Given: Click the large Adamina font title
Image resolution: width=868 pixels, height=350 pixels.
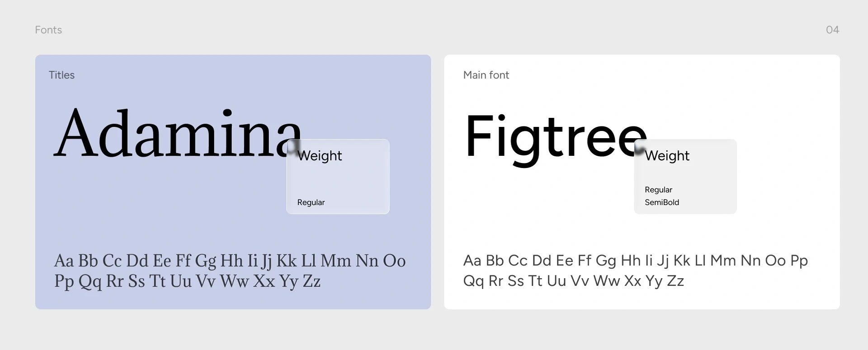Looking at the screenshot, I should (x=177, y=133).
